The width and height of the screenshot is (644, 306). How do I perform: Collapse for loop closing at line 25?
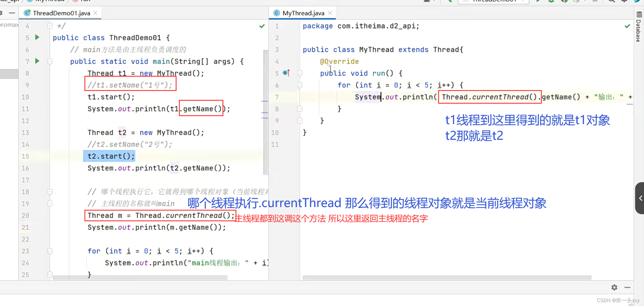(x=50, y=274)
